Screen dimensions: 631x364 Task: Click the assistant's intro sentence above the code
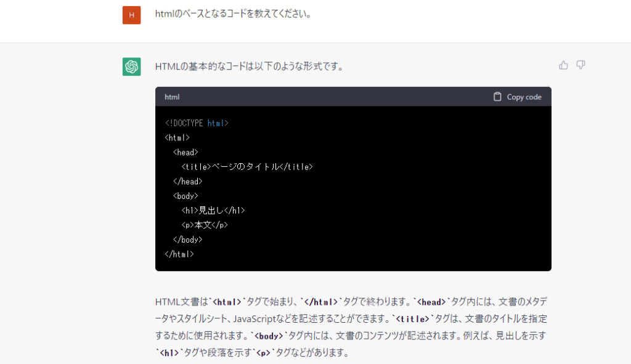(x=249, y=67)
